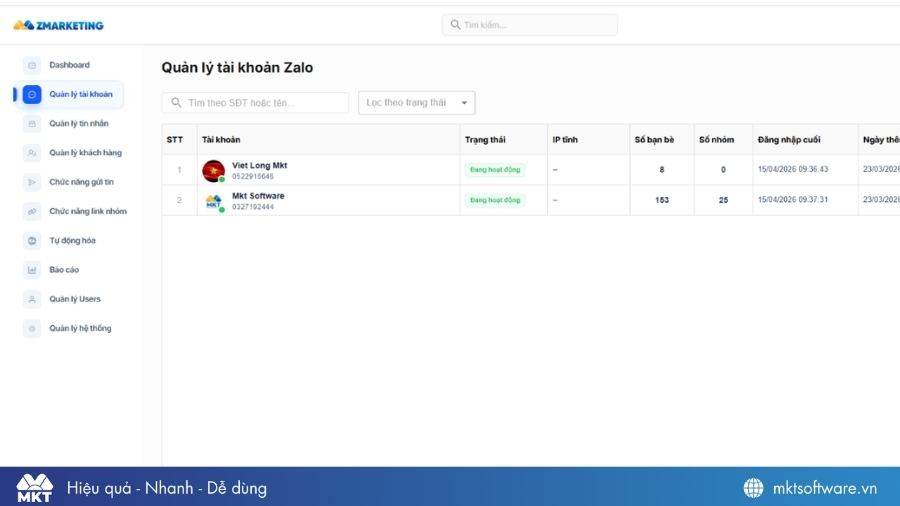
Task: Click the magnifier icon in top search bar
Action: [x=455, y=25]
